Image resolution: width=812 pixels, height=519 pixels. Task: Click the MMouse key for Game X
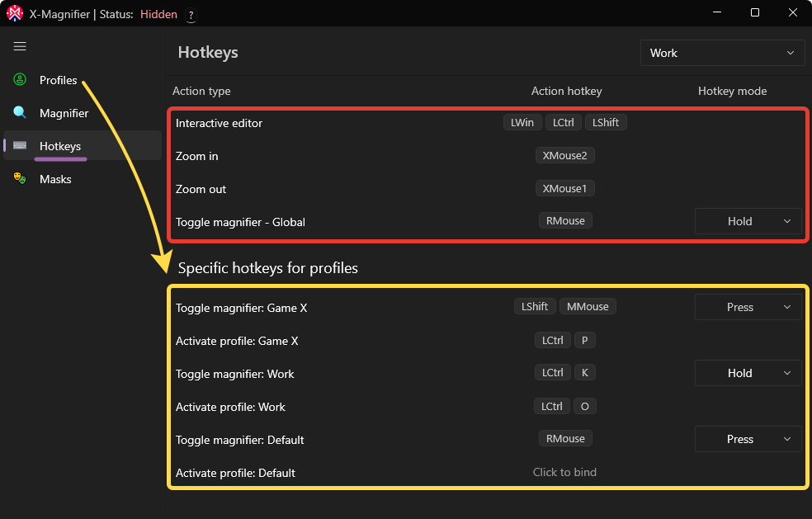588,307
